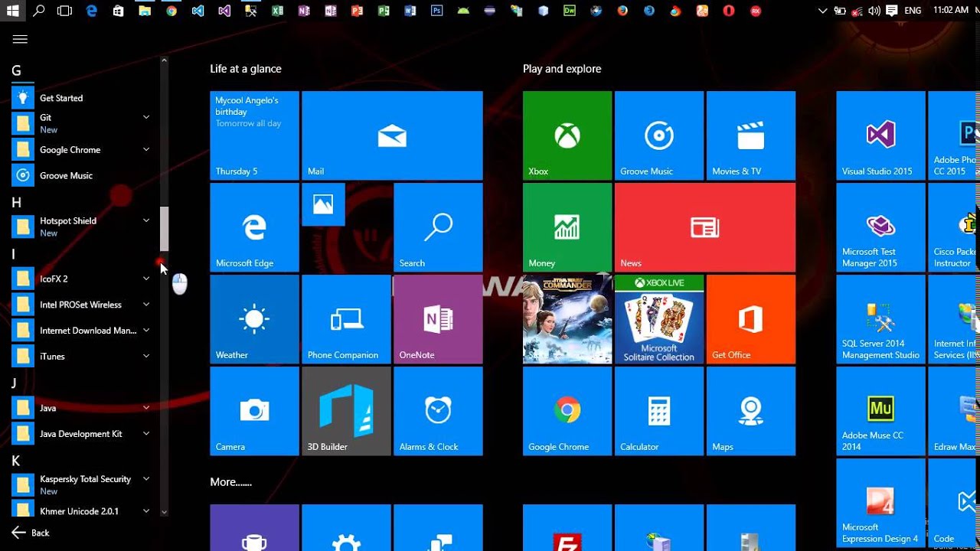This screenshot has width=980, height=551.
Task: Open the Calculator tile
Action: 659,411
